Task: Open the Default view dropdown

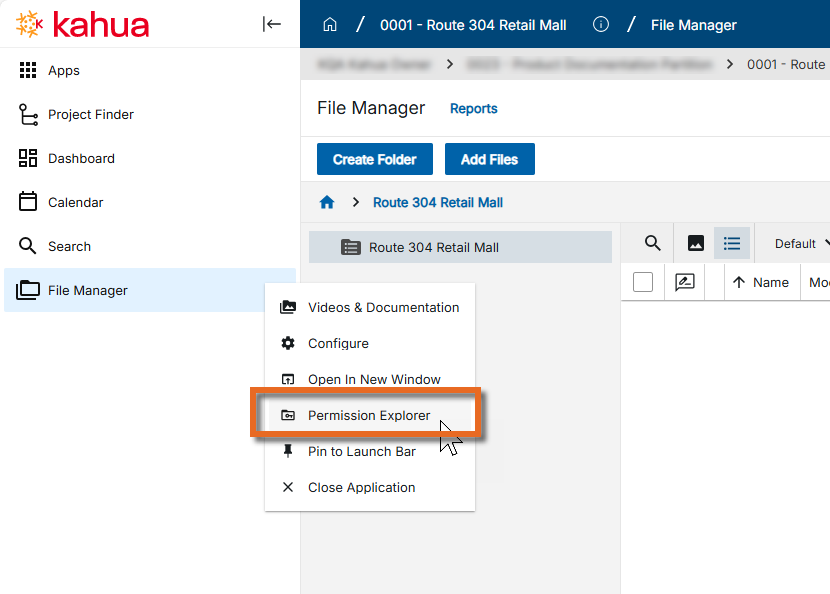Action: (802, 244)
